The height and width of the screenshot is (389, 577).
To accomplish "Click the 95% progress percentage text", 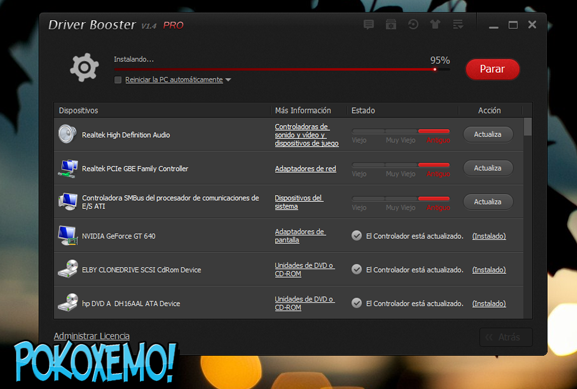I will 440,60.
